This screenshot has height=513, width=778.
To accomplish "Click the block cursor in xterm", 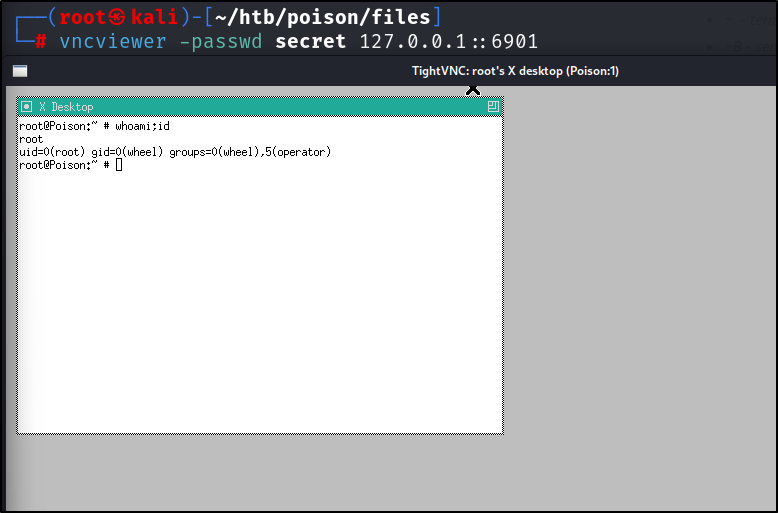I will pos(119,165).
